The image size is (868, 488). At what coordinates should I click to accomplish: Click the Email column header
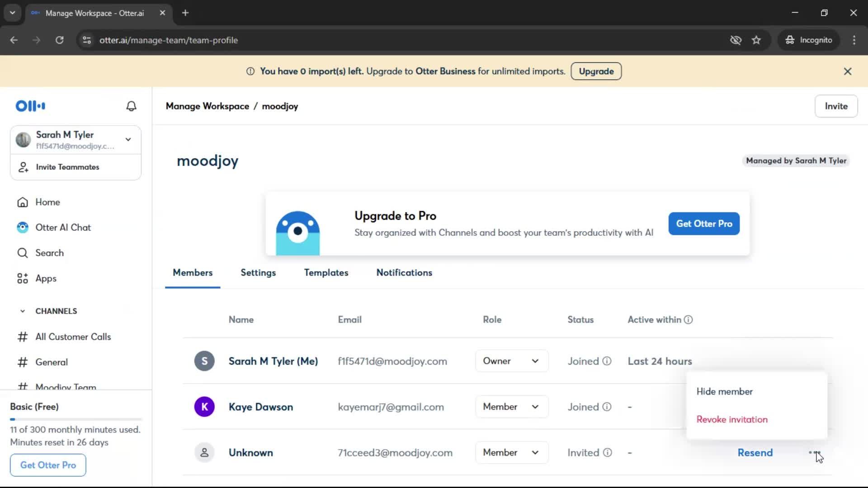pos(349,319)
